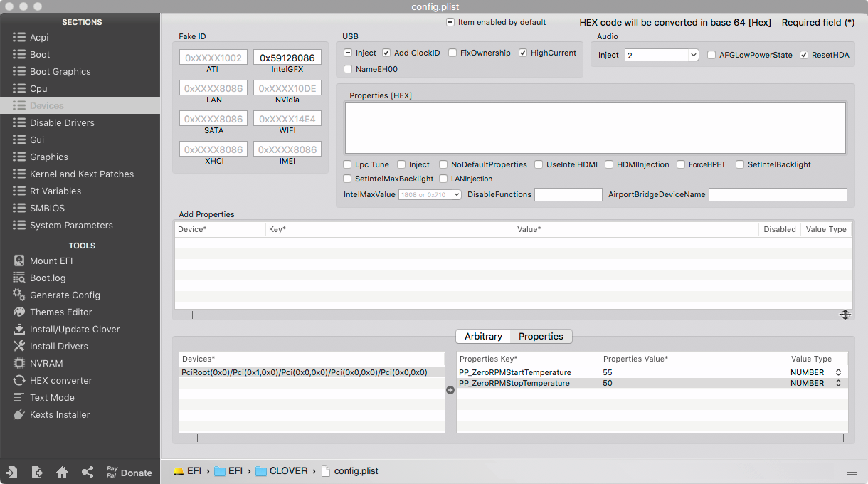This screenshot has height=484, width=868.
Task: Enable Lpc Tune checkbox
Action: 348,164
